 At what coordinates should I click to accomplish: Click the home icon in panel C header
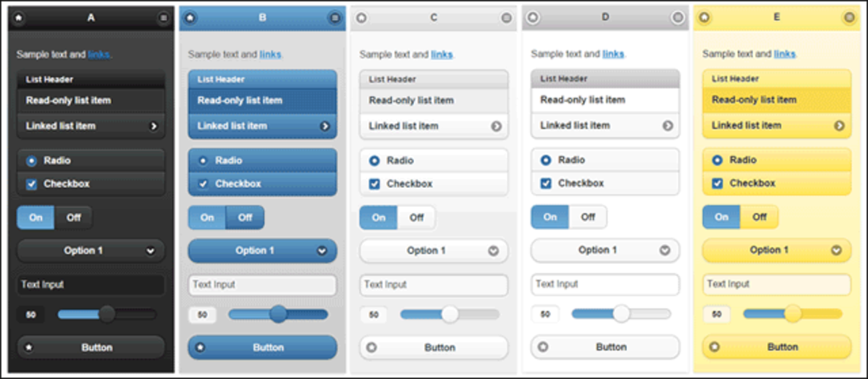click(362, 18)
